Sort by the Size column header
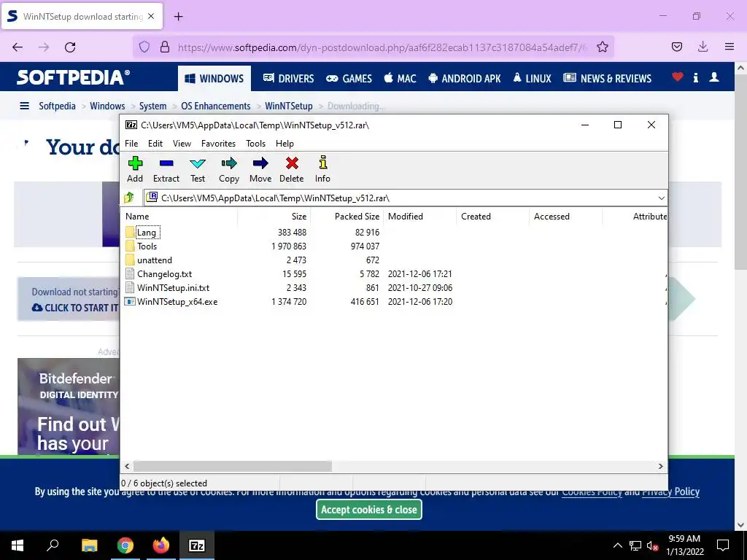This screenshot has width=747, height=560. coord(274,216)
